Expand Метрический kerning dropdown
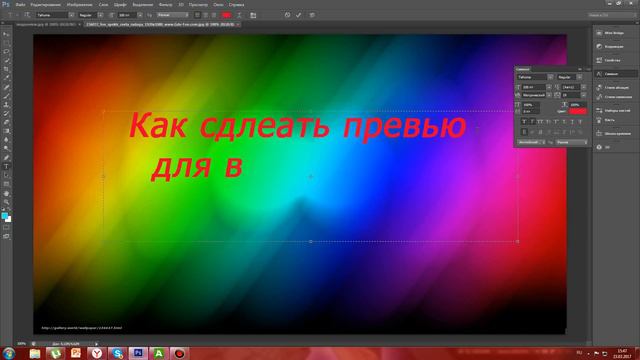The height and width of the screenshot is (360, 640). [x=549, y=95]
